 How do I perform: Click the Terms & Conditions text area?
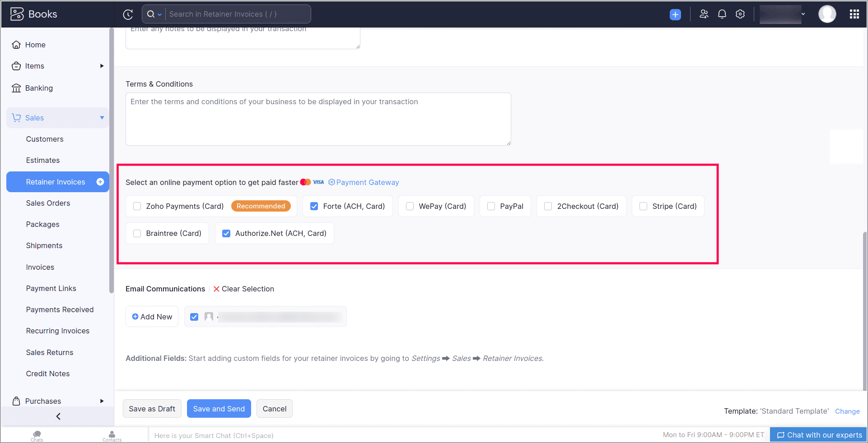click(318, 119)
